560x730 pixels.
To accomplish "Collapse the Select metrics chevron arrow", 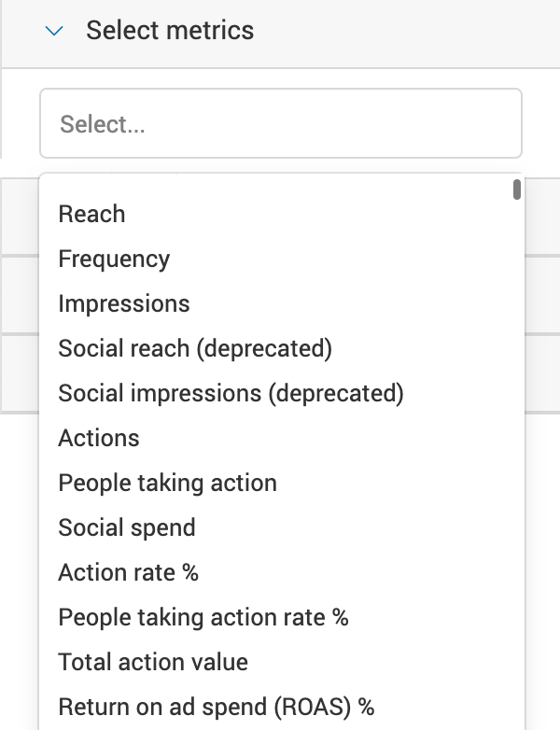I will 55,31.
